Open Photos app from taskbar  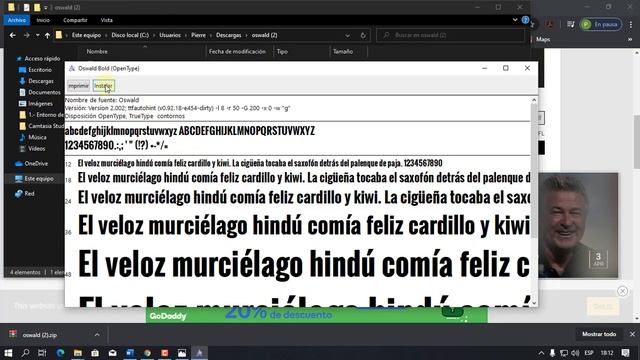(x=182, y=353)
